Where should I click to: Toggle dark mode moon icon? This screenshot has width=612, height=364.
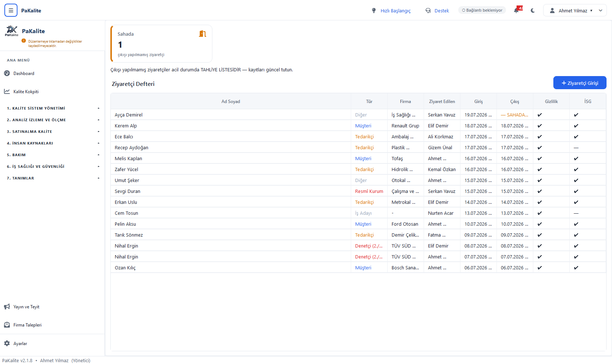point(533,11)
